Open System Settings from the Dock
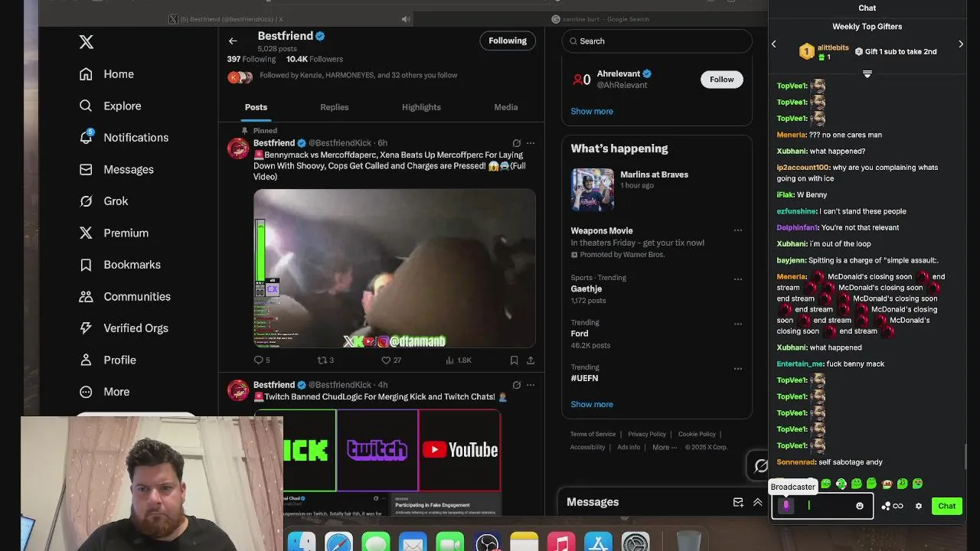Viewport: 980px width, 551px height. (635, 542)
